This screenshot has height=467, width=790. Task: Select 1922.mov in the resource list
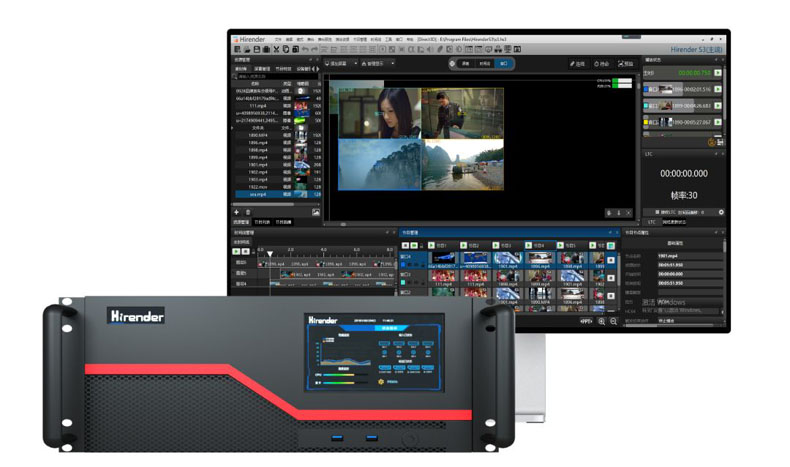(278, 187)
